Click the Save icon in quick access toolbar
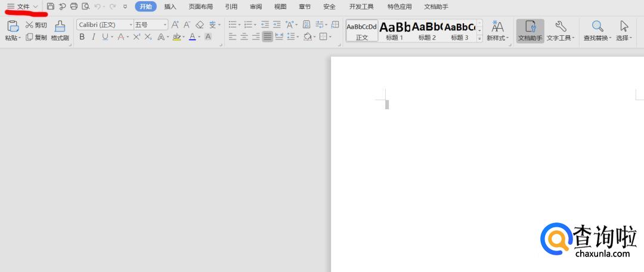The height and width of the screenshot is (272, 644). click(x=51, y=7)
